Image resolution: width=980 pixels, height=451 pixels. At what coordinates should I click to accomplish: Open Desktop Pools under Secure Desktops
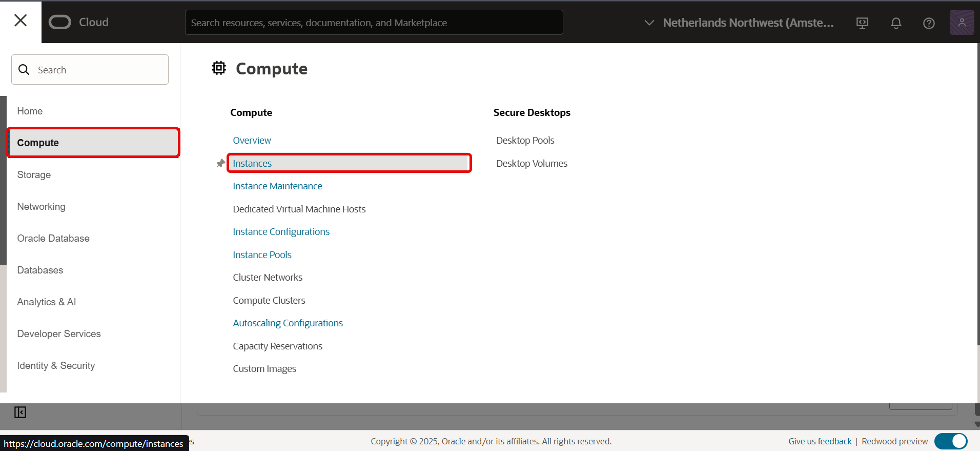tap(525, 140)
